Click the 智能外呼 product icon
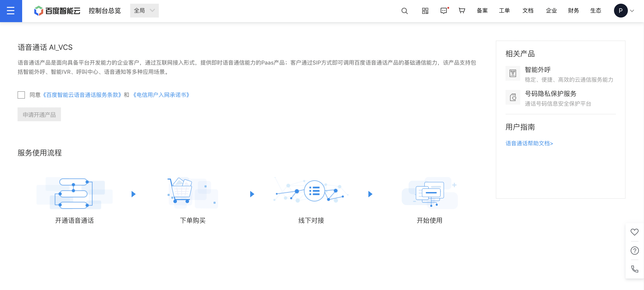 coord(513,73)
